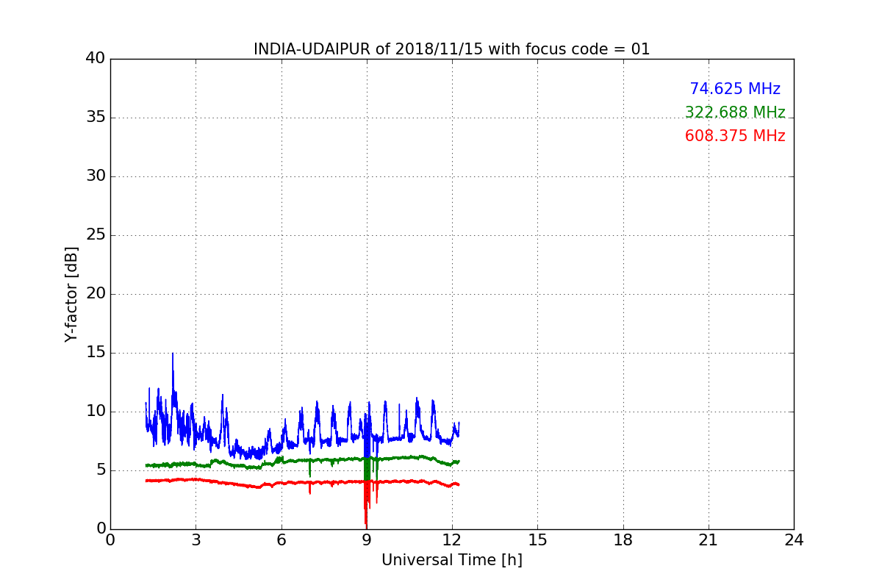Viewport: 882px width, 588px height.
Task: Click the x-axis tick label 6
Action: 281,540
